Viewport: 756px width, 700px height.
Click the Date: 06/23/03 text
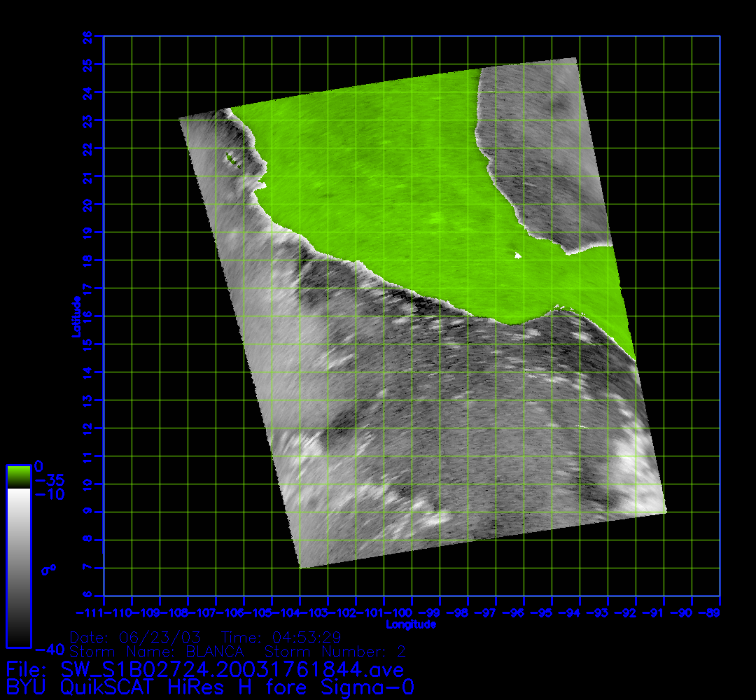click(136, 638)
